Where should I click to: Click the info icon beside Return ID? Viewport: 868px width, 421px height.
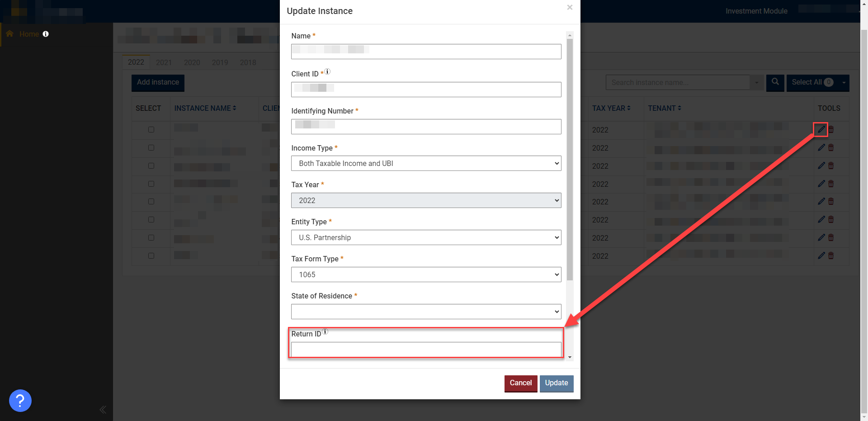(x=325, y=331)
